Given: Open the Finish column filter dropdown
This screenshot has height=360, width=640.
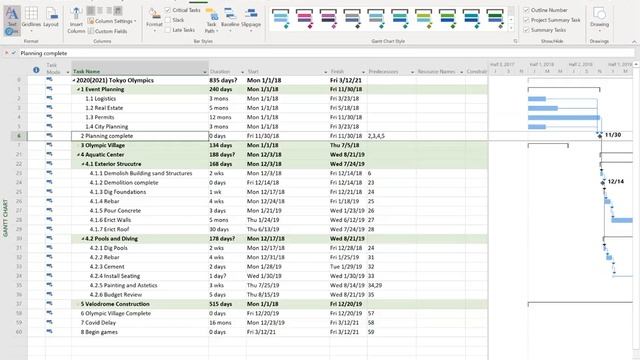Looking at the screenshot, I should tap(363, 72).
